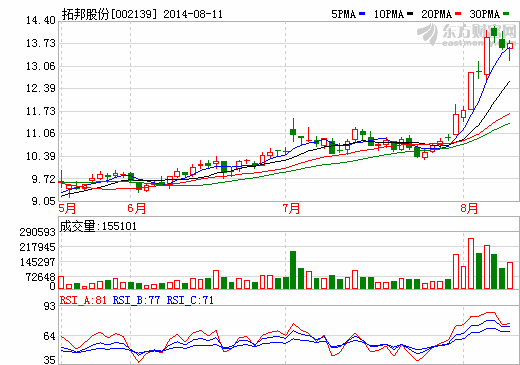Click the 7月 month axis label

(291, 208)
